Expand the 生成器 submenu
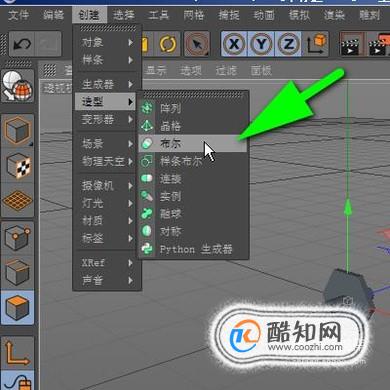This screenshot has width=390, height=390. click(x=107, y=84)
